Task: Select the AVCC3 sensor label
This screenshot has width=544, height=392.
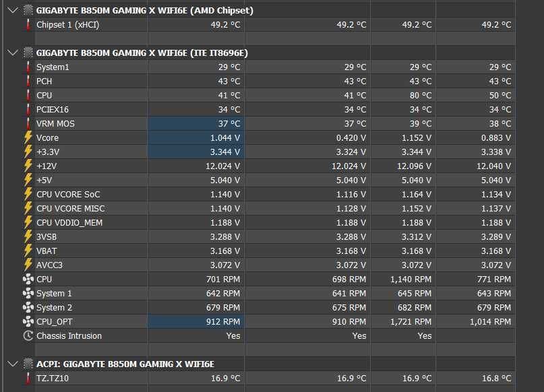Action: [49, 265]
